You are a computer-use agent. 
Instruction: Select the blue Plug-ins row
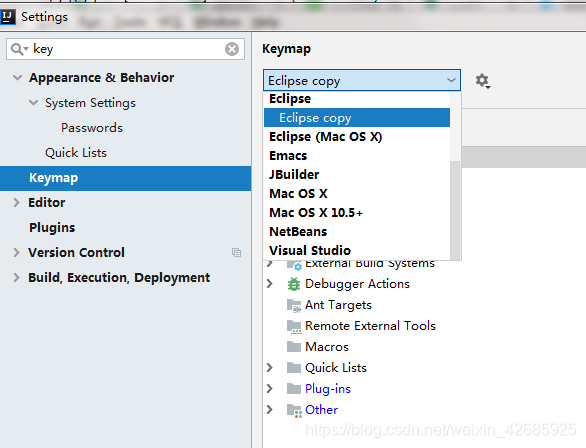(x=328, y=389)
